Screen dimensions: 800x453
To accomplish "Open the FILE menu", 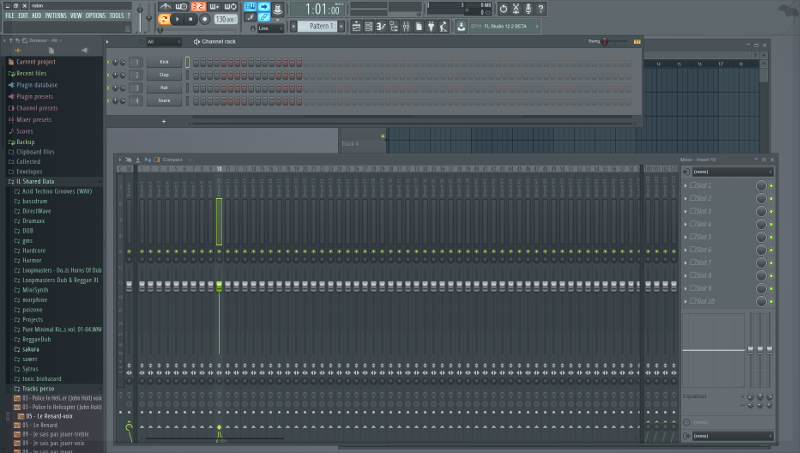I will pos(9,16).
